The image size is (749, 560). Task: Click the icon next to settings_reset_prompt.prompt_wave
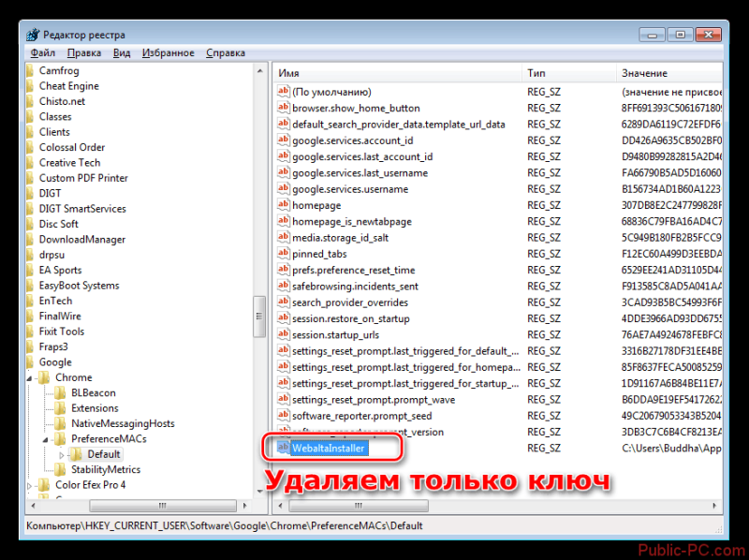coord(284,400)
